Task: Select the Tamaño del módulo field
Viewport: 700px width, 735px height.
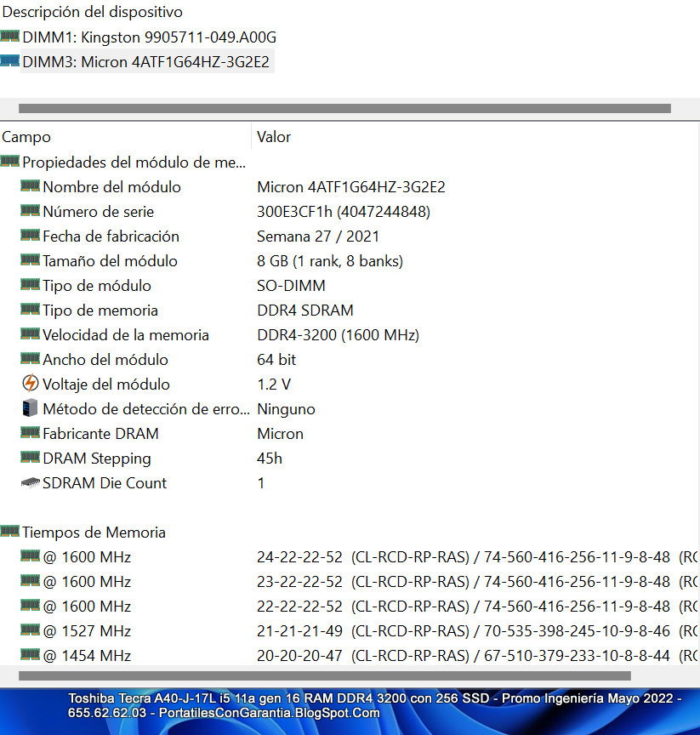Action: pyautogui.click(x=110, y=261)
